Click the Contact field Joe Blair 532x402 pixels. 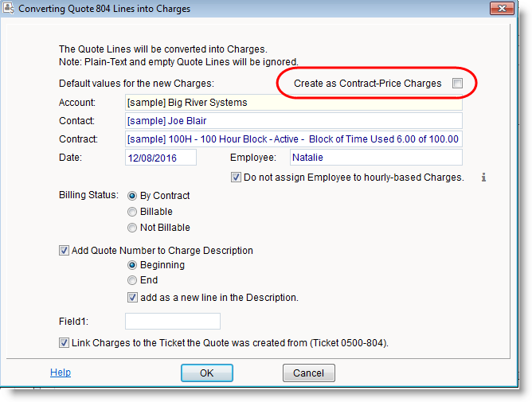[293, 121]
